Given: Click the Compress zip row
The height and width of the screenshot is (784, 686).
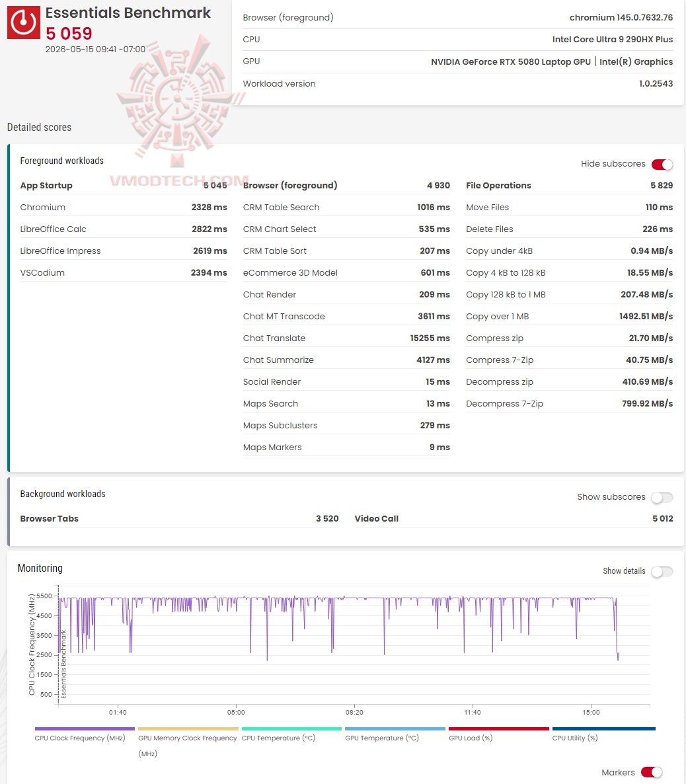Looking at the screenshot, I should [x=570, y=338].
